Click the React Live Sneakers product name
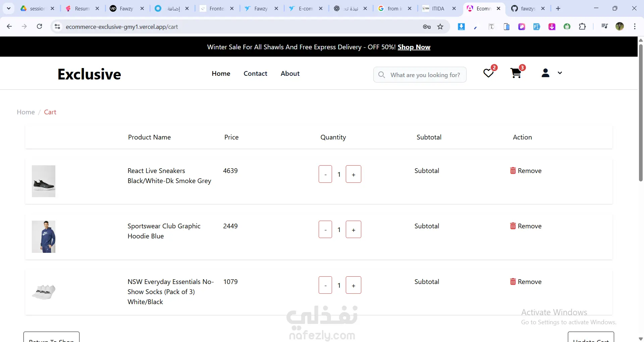 click(169, 176)
